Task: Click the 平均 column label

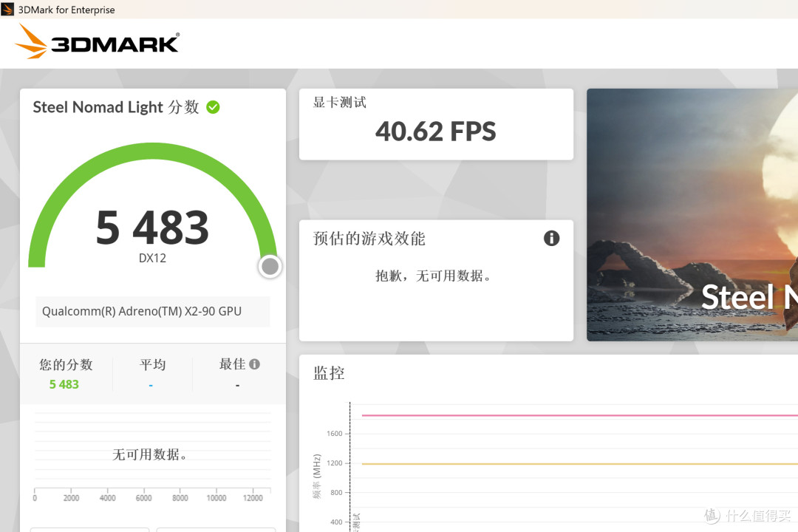Action: click(x=153, y=364)
